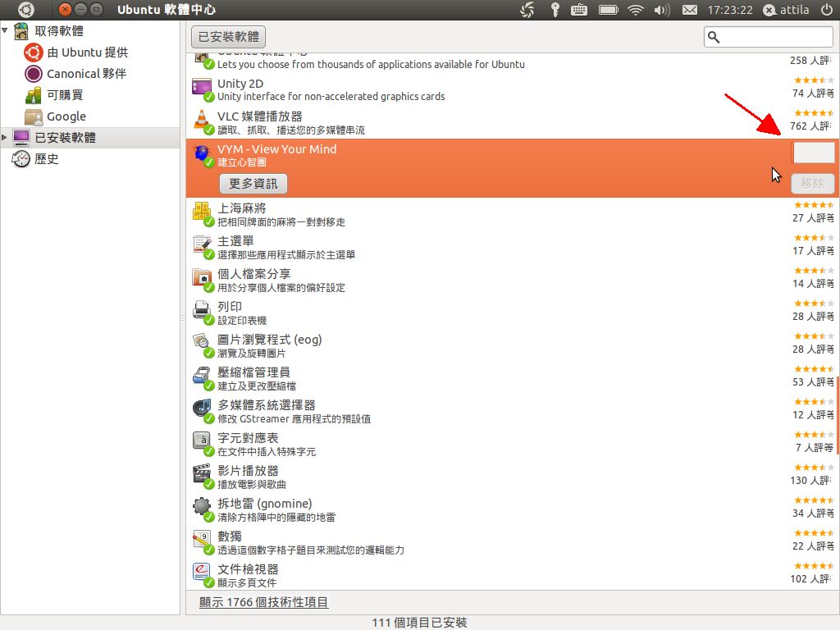
Task: Click 762 人評 rating for VLC
Action: point(810,126)
